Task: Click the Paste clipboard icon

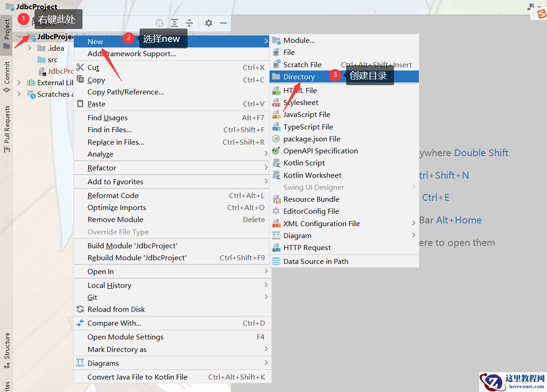Action: pos(80,104)
